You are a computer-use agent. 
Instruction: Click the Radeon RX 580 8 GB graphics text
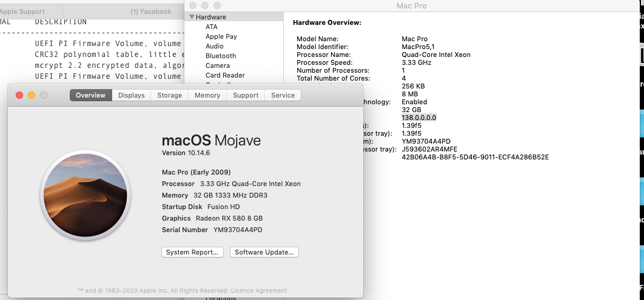point(229,218)
